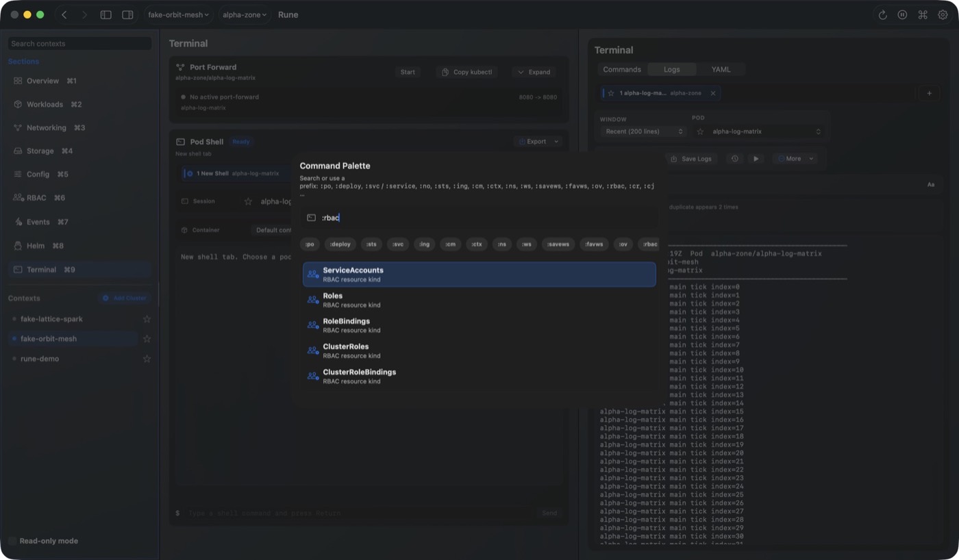Open the Pod Shell Export dropdown

point(538,142)
